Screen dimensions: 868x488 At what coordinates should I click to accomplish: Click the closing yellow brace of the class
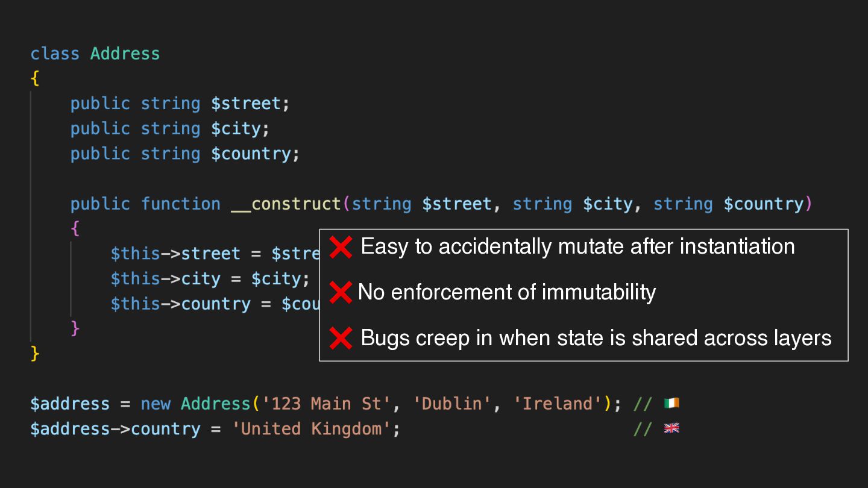pos(35,354)
